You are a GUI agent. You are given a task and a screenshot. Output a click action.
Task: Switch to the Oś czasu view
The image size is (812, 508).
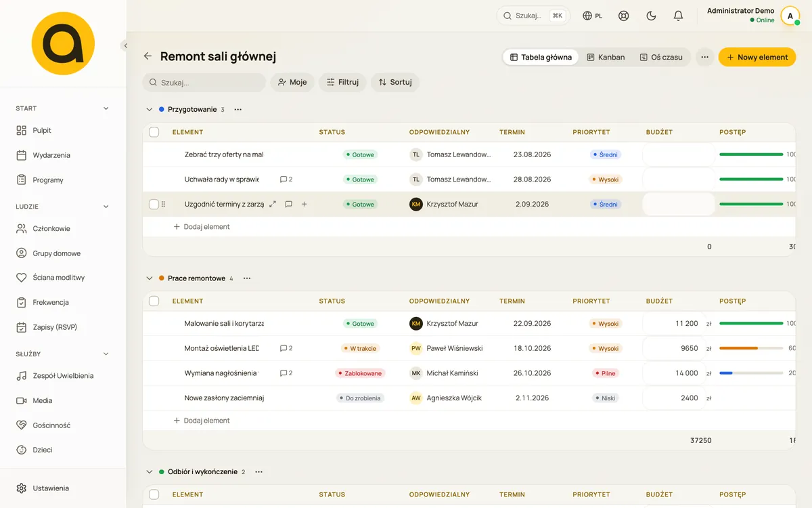(661, 57)
